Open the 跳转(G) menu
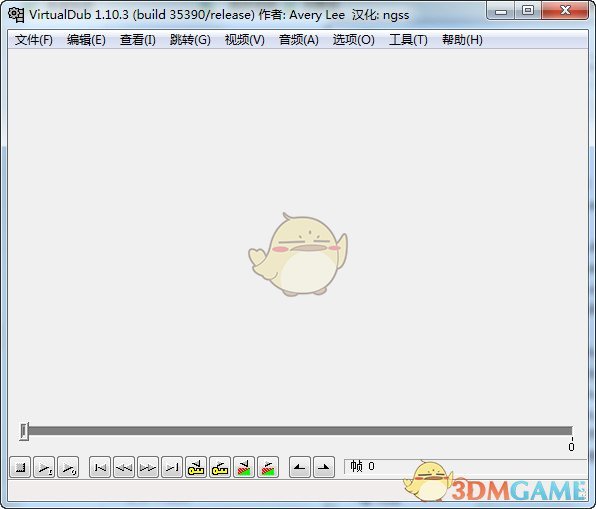Viewport: 596px width, 509px height. tap(190, 40)
